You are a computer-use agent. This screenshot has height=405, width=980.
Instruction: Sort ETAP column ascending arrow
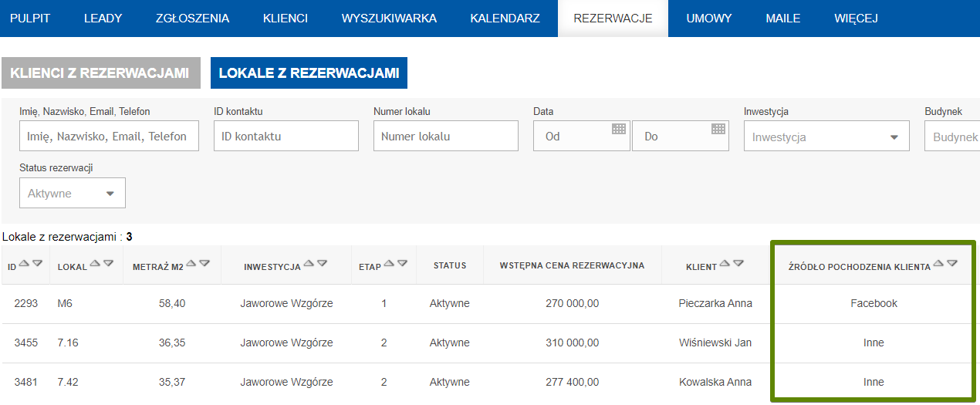(x=389, y=264)
